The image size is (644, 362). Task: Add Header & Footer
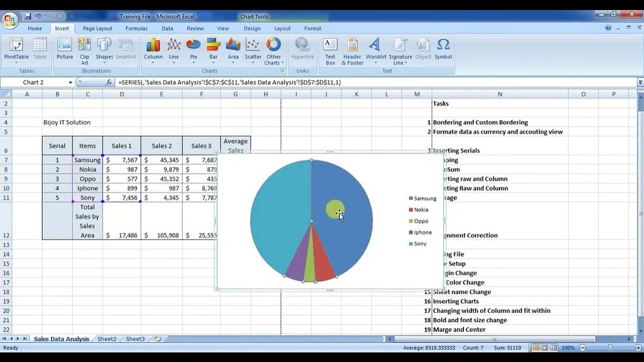click(352, 51)
